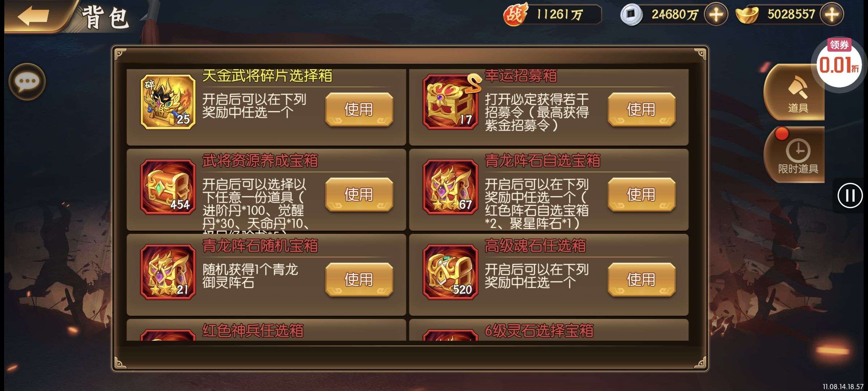Select the 幸运招募箱 chest icon
The width and height of the screenshot is (868, 391).
coord(450,102)
